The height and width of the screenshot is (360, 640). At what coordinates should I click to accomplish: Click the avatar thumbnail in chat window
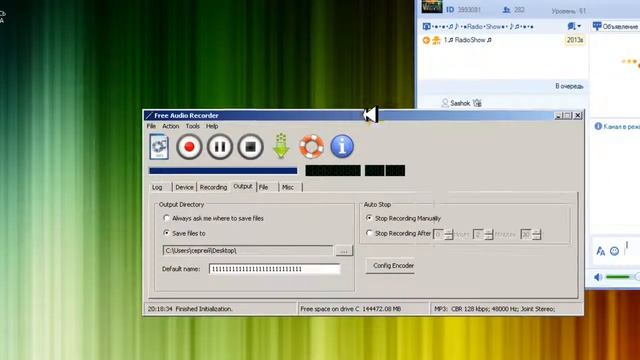tap(432, 7)
